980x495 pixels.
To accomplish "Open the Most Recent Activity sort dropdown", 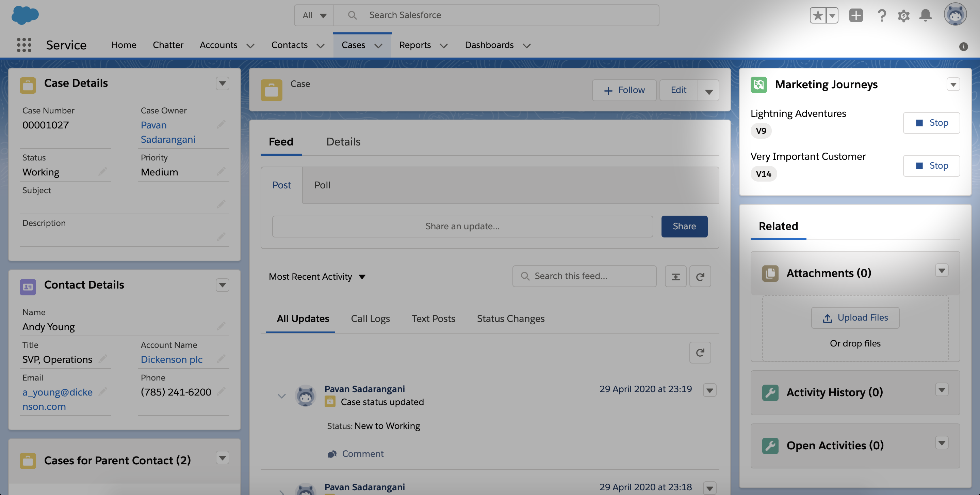I will point(317,276).
